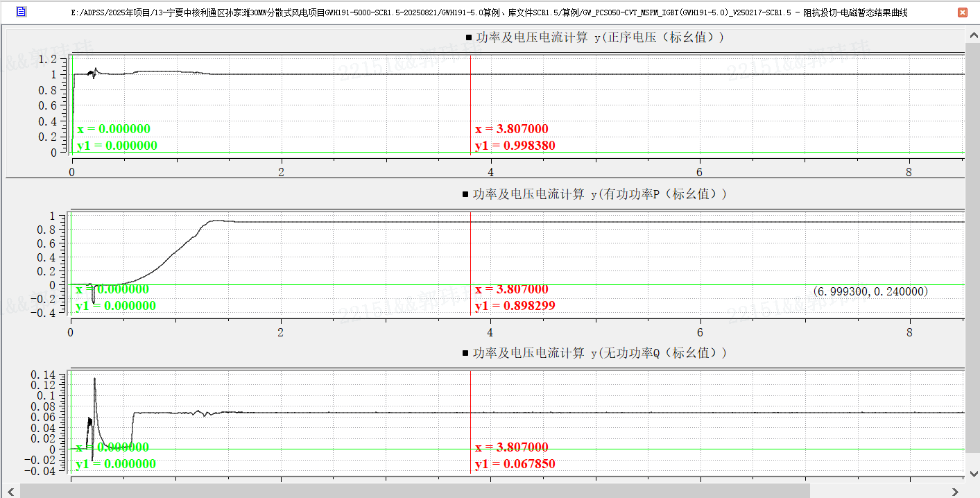
Task: Click legend marker of 正序电压 chart
Action: (x=469, y=38)
